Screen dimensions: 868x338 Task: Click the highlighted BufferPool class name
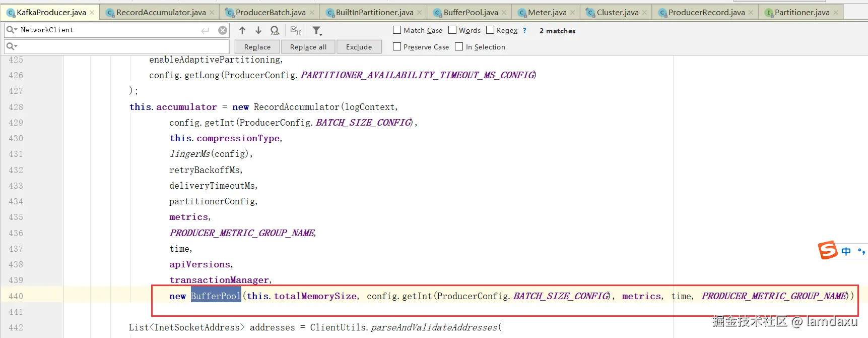click(216, 296)
